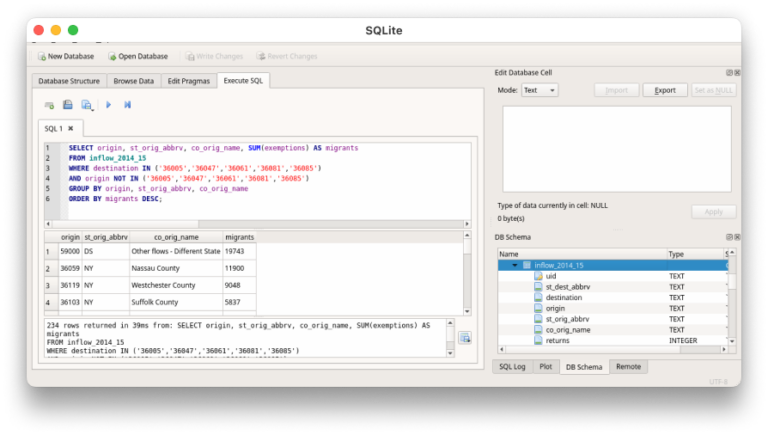Click the INTEGER type of returns

click(683, 340)
